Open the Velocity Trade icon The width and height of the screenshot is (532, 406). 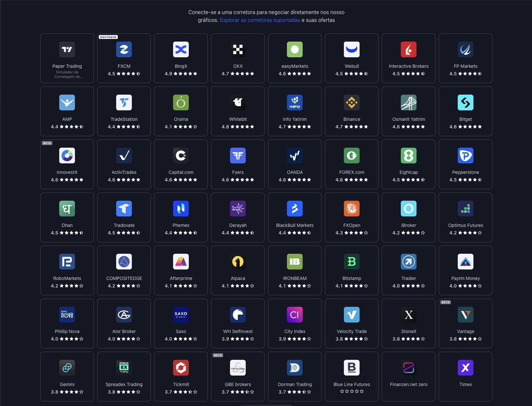tap(352, 315)
